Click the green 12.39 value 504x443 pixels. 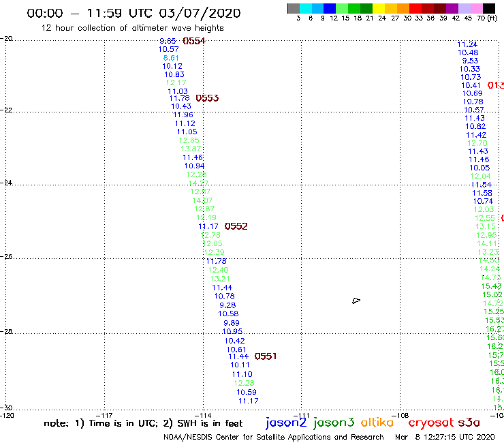214,252
